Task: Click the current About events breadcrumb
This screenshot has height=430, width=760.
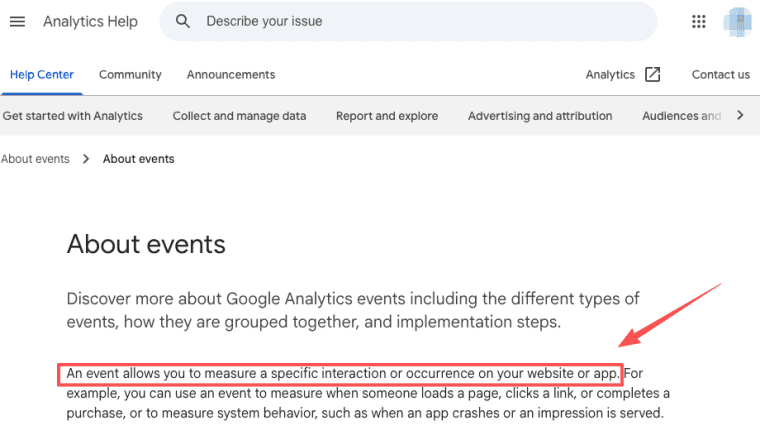Action: [139, 159]
